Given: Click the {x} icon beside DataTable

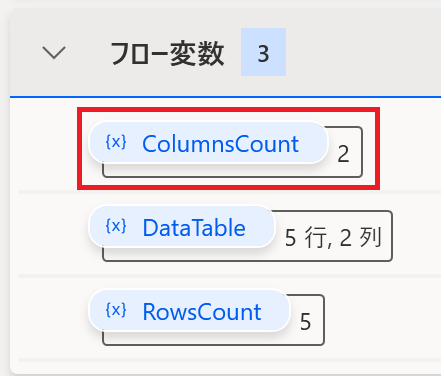Looking at the screenshot, I should 116,226.
